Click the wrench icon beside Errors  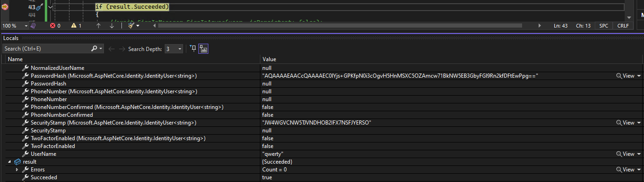(x=26, y=170)
